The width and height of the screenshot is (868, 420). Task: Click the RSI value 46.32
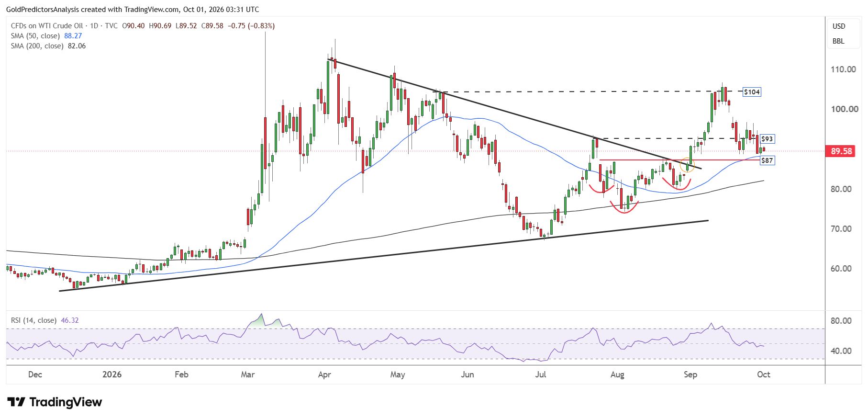(x=70, y=320)
